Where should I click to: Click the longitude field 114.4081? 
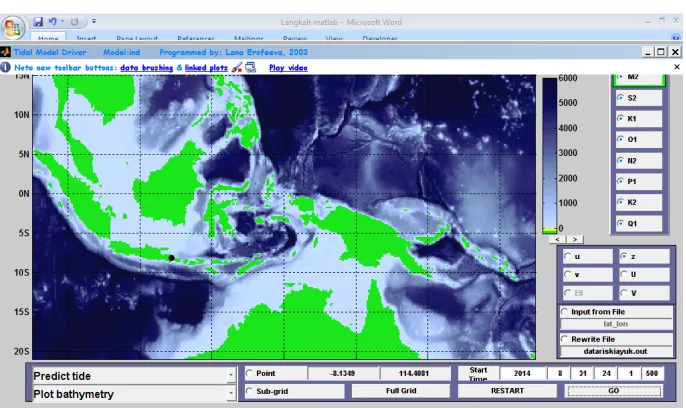[x=414, y=373]
